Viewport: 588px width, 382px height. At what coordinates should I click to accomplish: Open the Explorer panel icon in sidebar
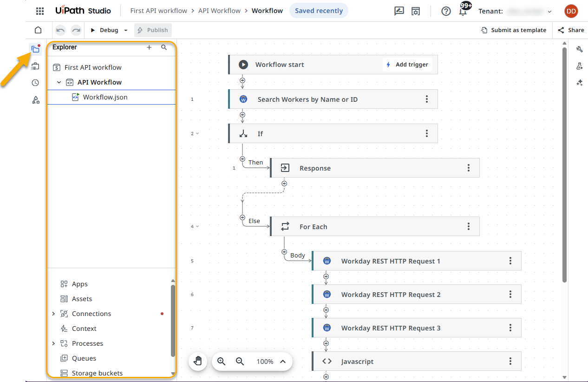[x=35, y=49]
